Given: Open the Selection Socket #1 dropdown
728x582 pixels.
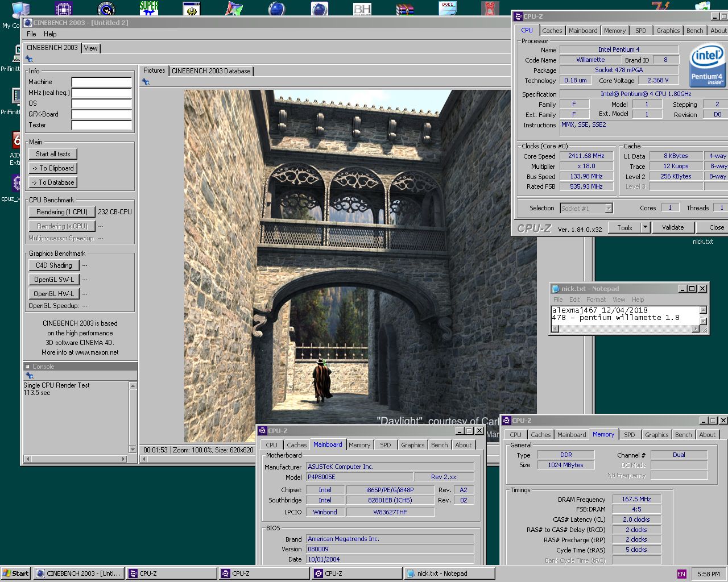Looking at the screenshot, I should pos(609,209).
